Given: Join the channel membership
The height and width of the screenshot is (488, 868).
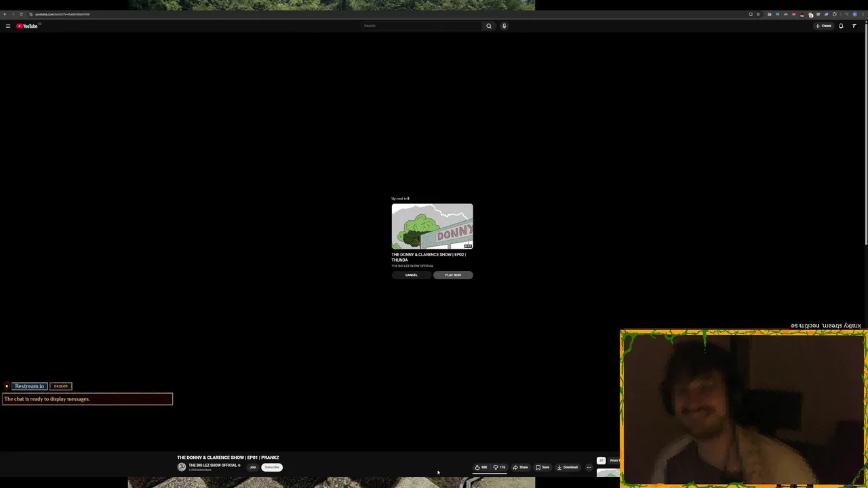Looking at the screenshot, I should pos(252,467).
